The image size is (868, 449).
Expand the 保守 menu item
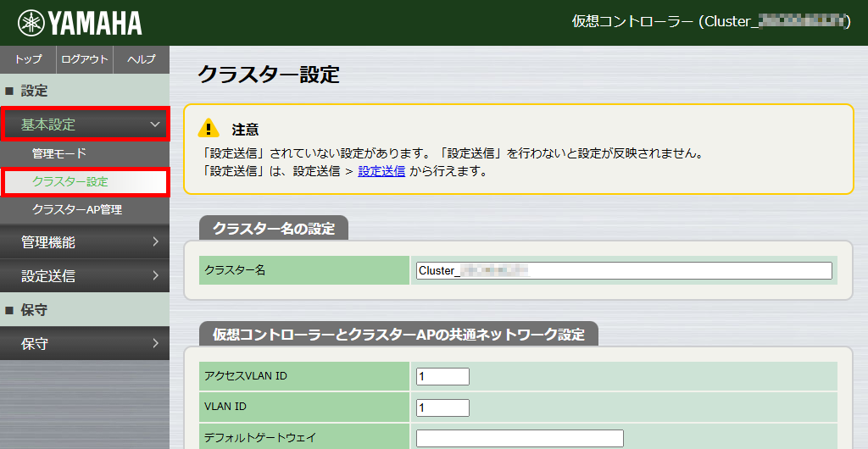tap(85, 344)
